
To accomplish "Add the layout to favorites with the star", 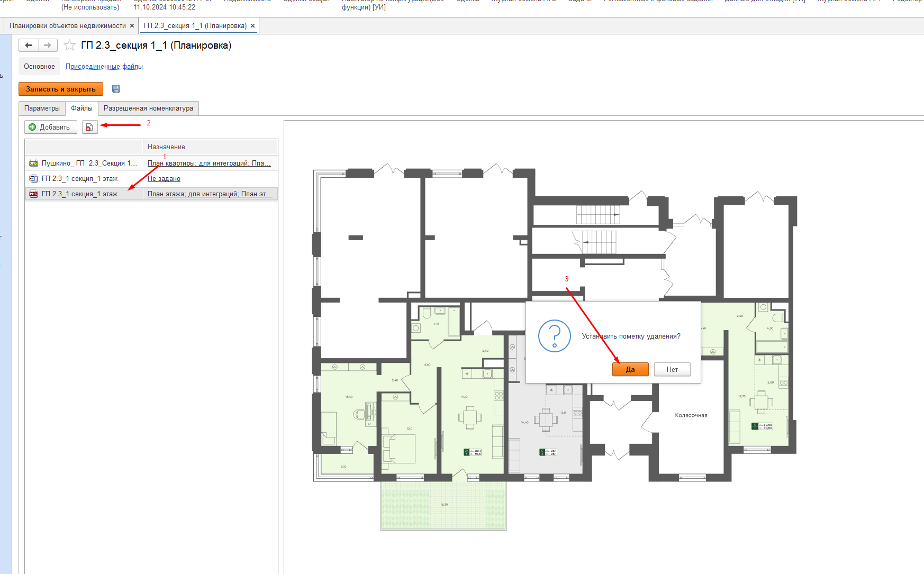I will (69, 45).
